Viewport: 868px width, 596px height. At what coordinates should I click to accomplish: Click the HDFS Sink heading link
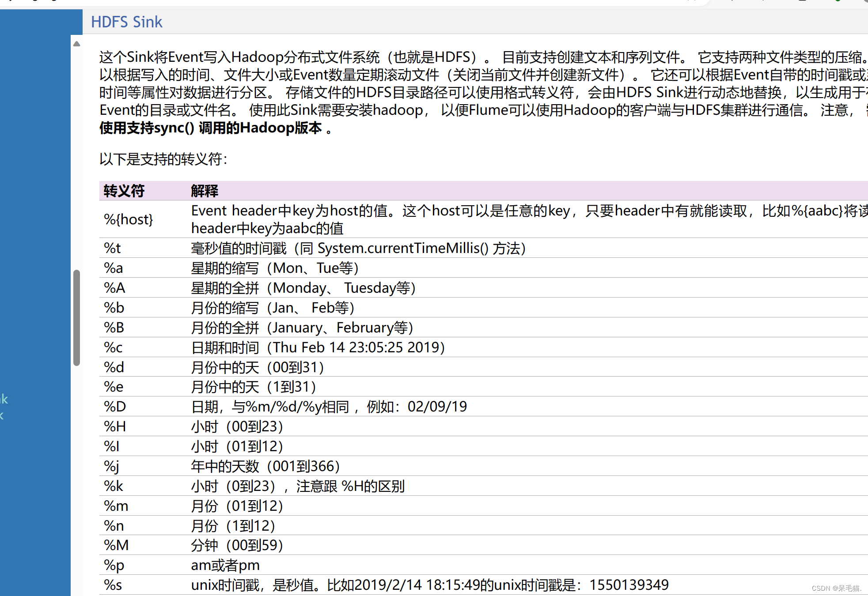tap(126, 22)
